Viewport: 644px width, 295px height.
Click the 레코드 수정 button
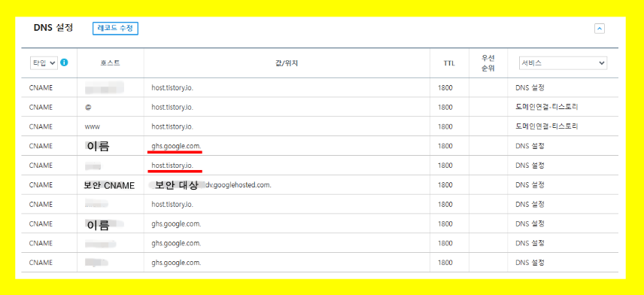coord(115,29)
